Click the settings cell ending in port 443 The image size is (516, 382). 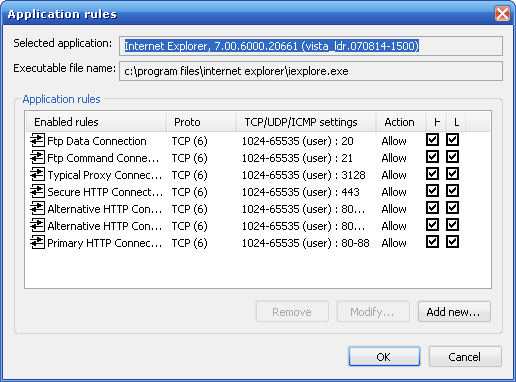click(x=300, y=192)
